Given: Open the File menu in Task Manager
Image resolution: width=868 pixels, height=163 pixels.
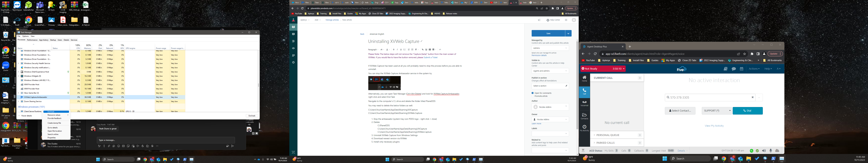Looking at the screenshot, I should click(19, 36).
